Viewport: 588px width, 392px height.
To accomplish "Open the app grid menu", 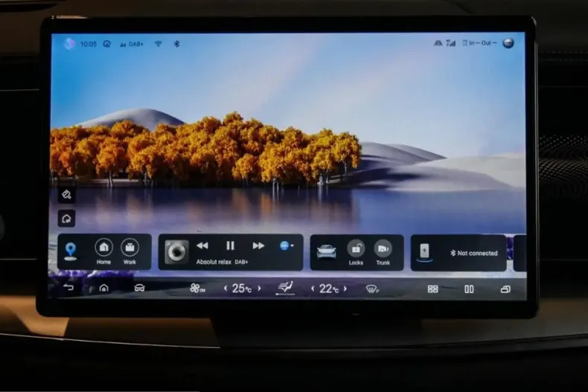I will point(432,289).
